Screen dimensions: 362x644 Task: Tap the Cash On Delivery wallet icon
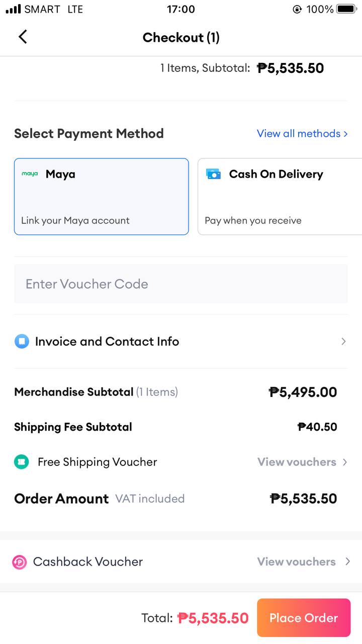coord(214,174)
